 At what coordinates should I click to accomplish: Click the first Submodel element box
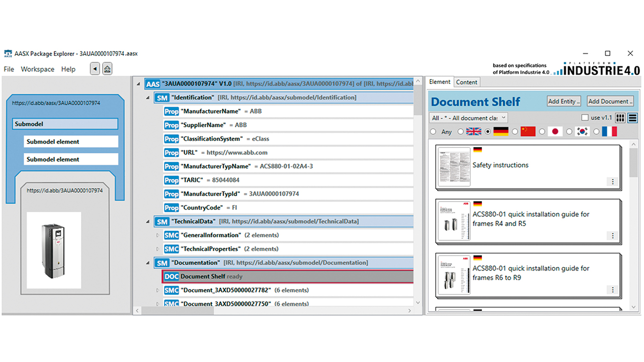pyautogui.click(x=71, y=142)
